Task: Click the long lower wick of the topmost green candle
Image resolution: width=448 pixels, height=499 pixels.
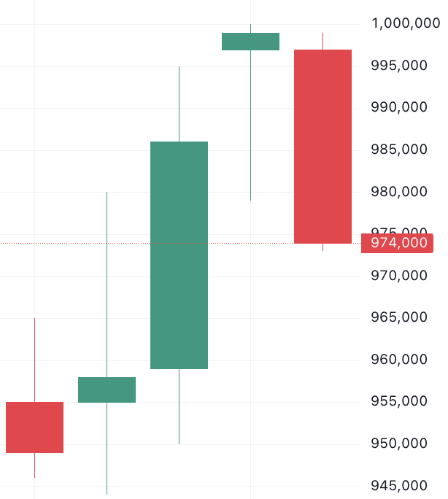Action: (x=250, y=125)
